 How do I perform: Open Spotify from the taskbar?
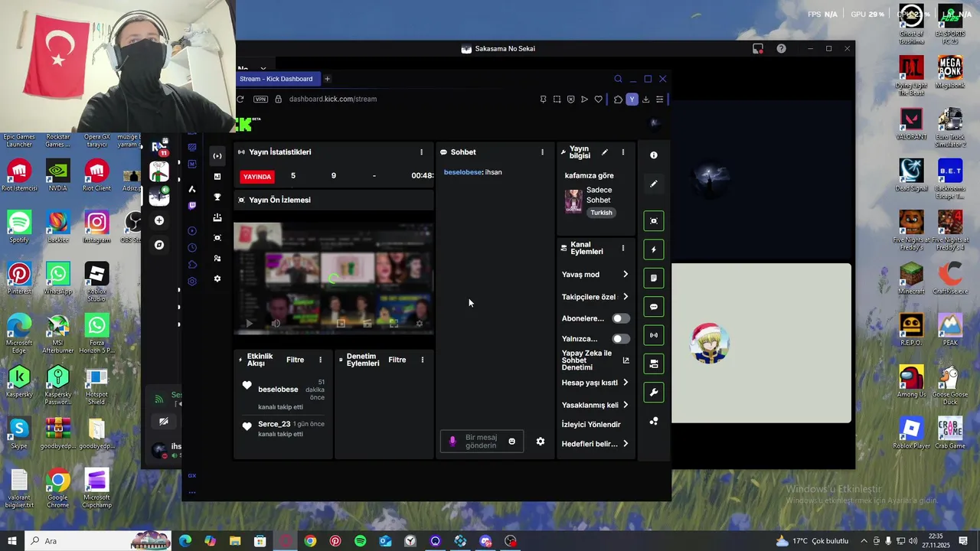360,541
